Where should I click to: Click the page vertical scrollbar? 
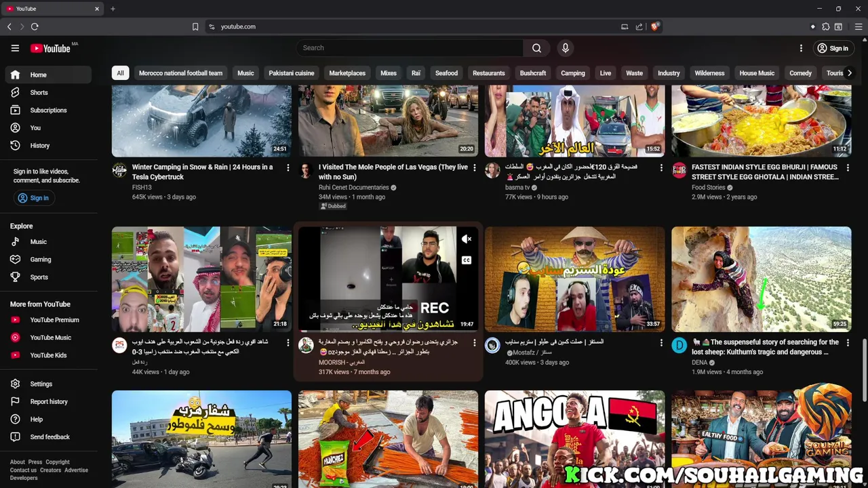click(x=864, y=371)
